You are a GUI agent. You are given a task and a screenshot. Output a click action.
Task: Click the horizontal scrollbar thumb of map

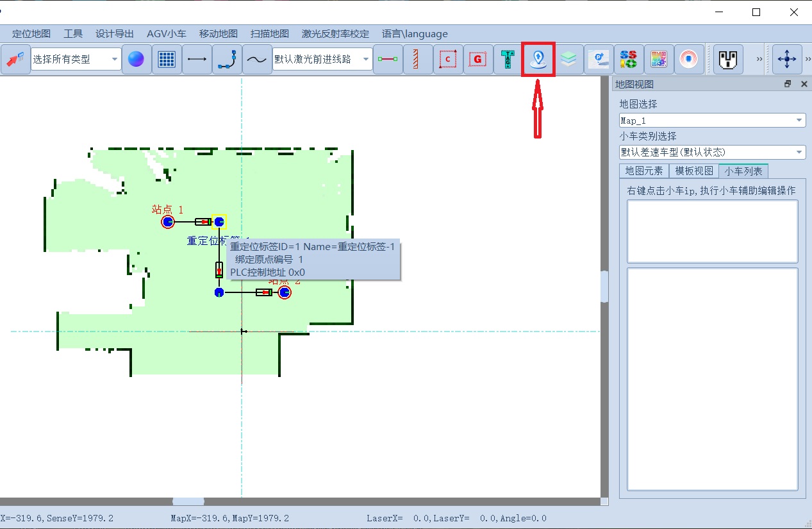[189, 501]
